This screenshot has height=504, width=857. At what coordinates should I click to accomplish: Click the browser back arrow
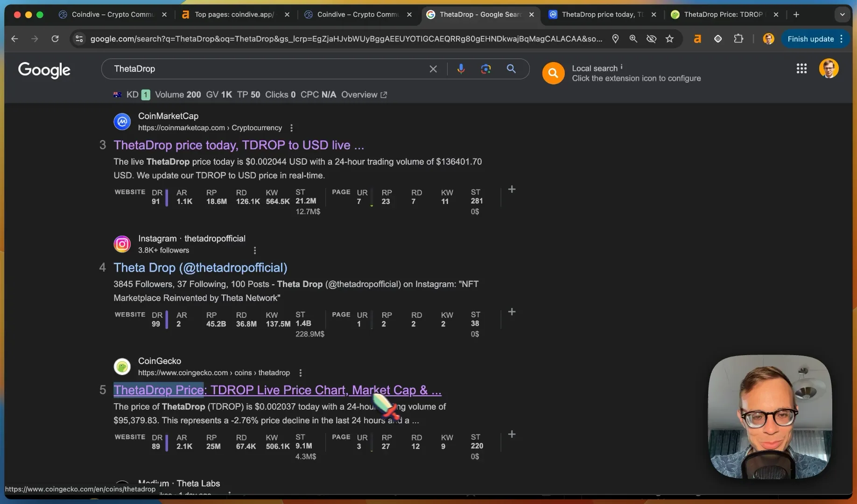tap(14, 39)
